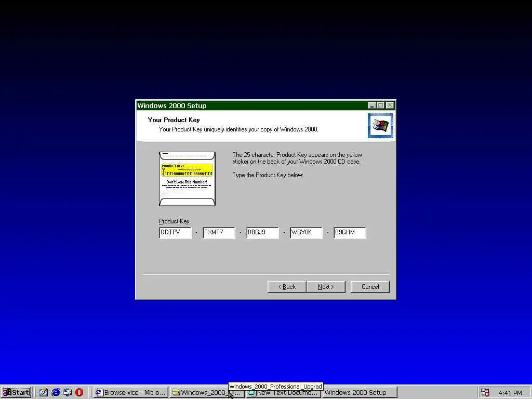Click the 'Your Product Key' heading

(174, 120)
